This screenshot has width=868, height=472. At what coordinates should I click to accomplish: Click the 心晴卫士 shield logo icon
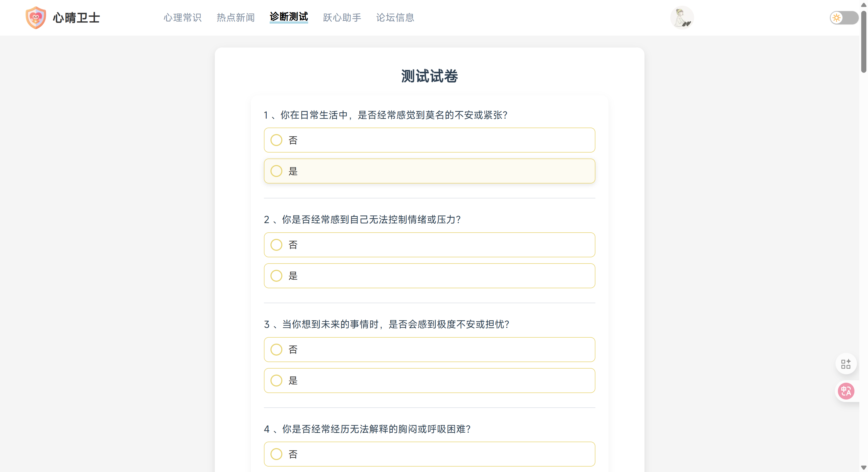click(x=36, y=18)
